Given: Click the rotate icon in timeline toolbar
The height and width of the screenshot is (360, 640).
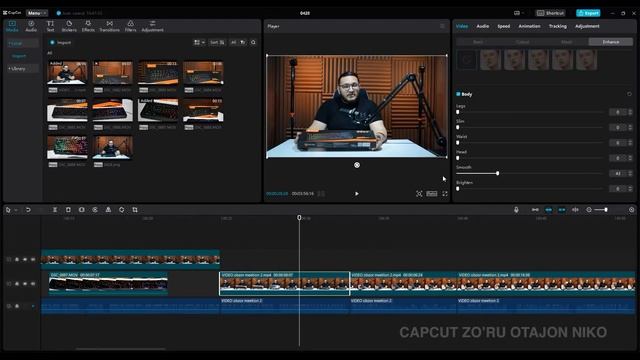Looking at the screenshot, I should click(122, 210).
